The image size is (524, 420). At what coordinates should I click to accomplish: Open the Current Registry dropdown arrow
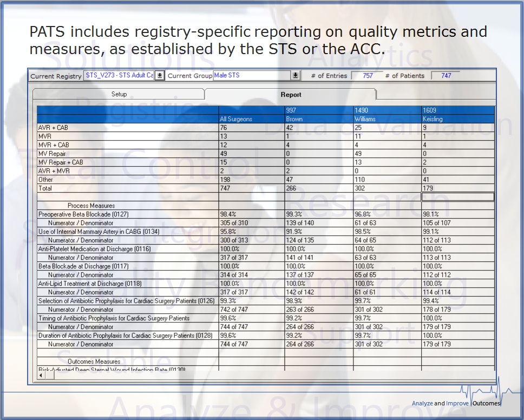tap(160, 76)
